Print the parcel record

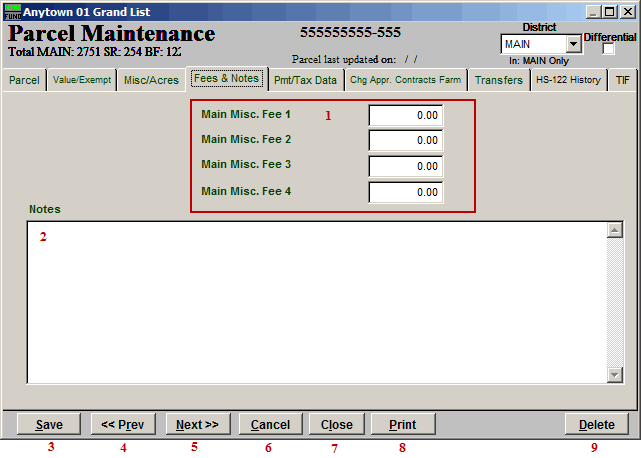402,424
